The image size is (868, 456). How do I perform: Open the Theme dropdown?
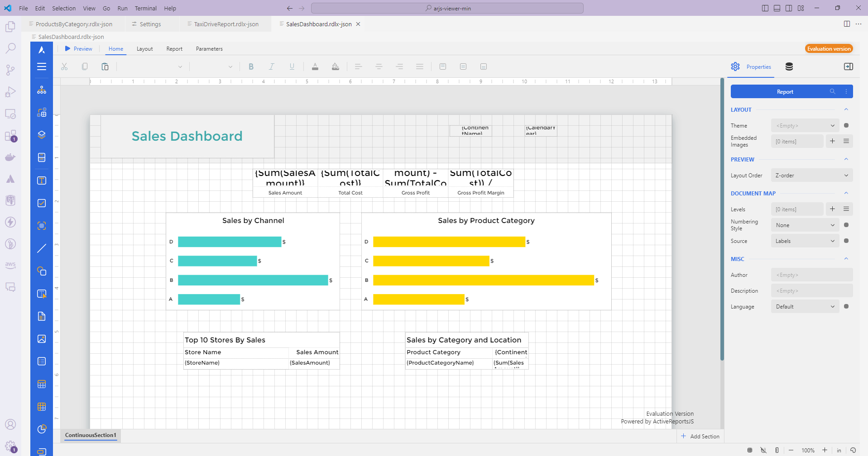point(805,125)
